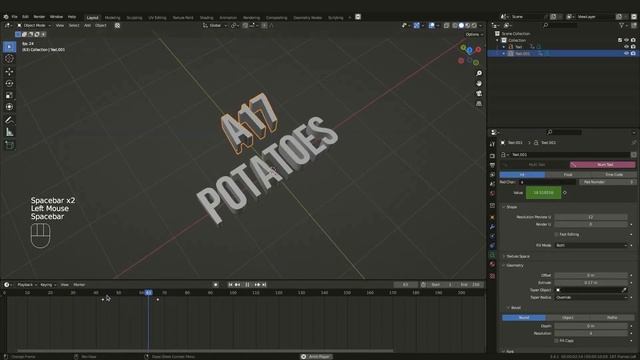Screen dimensions: 640x360
Task: Adjust the green Value field
Action: tap(543, 193)
